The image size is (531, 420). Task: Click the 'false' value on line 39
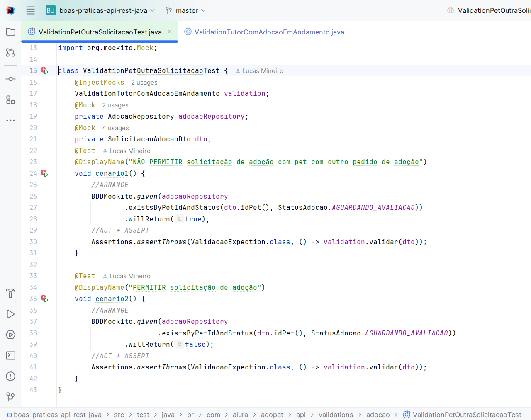pos(195,344)
